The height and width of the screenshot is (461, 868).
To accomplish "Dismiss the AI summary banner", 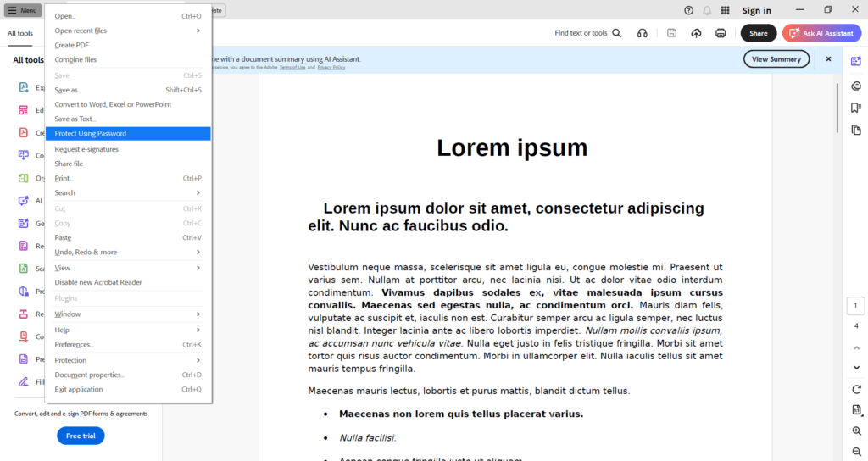I will (x=828, y=59).
